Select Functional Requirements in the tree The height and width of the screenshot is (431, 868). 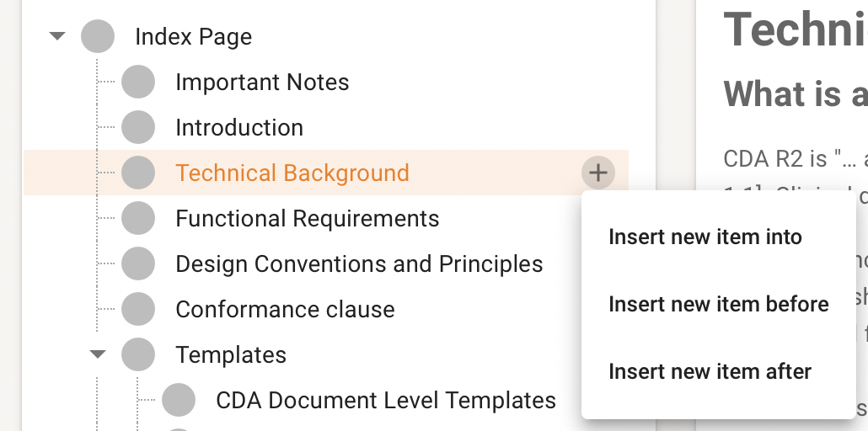tap(307, 219)
